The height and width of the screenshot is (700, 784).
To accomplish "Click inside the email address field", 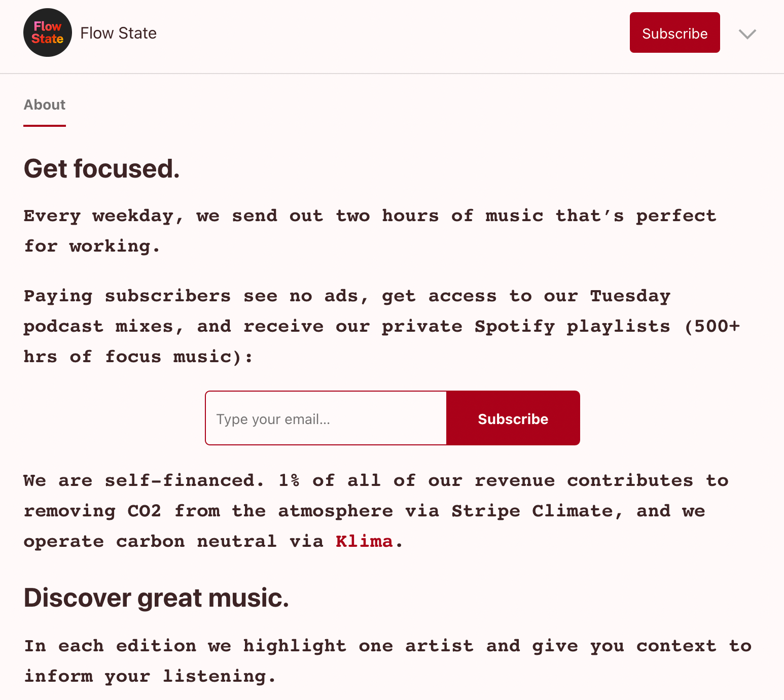I will pos(325,418).
